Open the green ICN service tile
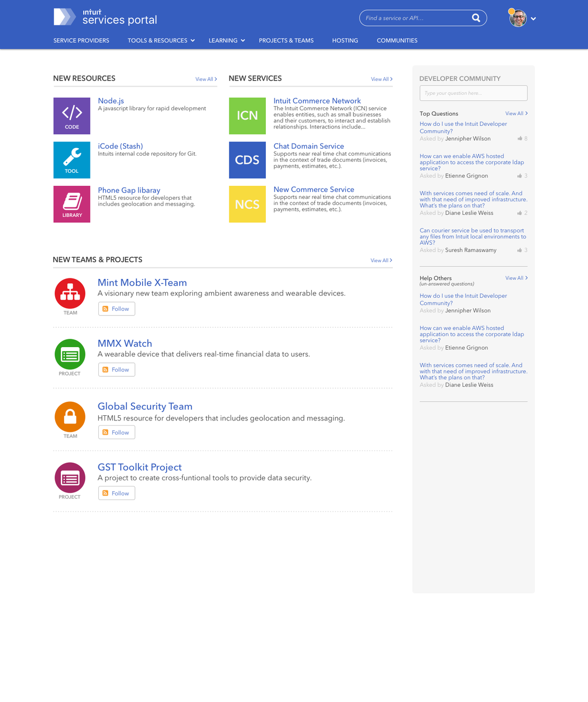Image resolution: width=588 pixels, height=702 pixels. (247, 116)
